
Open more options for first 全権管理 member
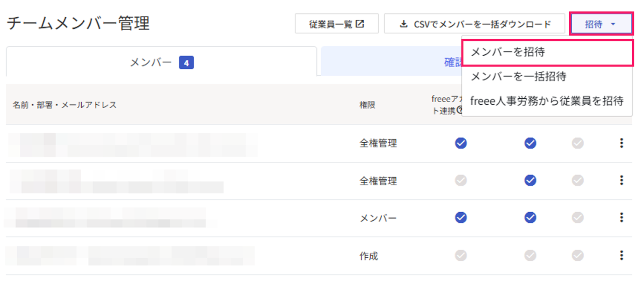coord(621,143)
